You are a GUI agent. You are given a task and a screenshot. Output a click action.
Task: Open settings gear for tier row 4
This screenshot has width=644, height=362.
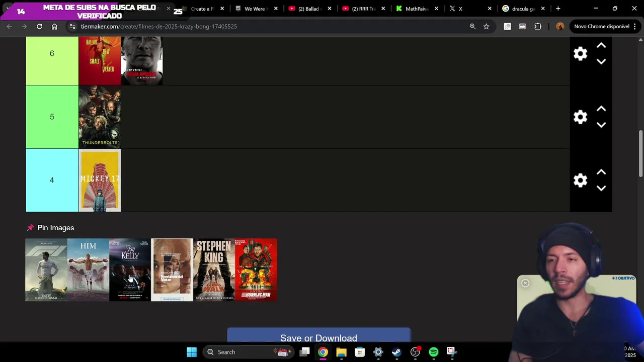pyautogui.click(x=580, y=180)
